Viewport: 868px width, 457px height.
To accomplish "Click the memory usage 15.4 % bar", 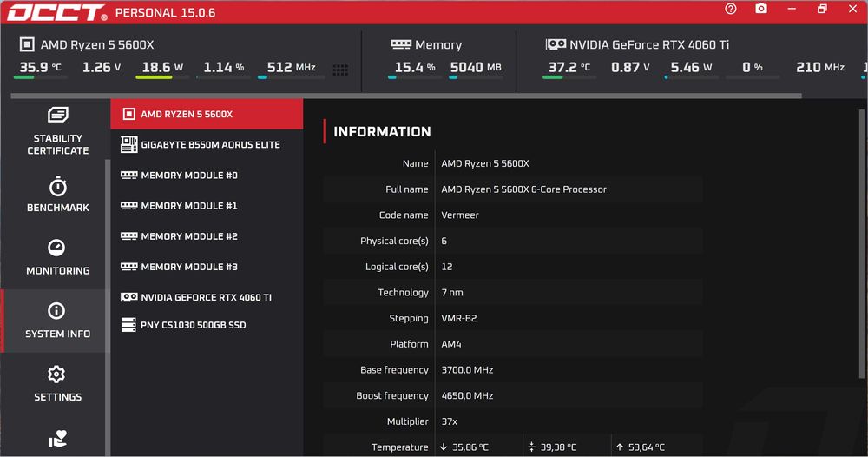I will 413,77.
